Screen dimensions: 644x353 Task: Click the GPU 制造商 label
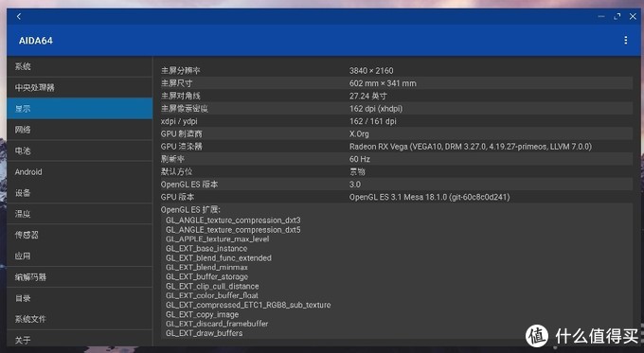pos(181,133)
